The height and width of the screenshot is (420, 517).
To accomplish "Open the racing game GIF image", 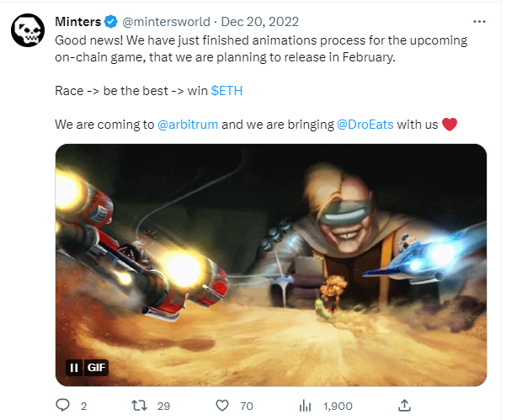I will pyautogui.click(x=271, y=265).
